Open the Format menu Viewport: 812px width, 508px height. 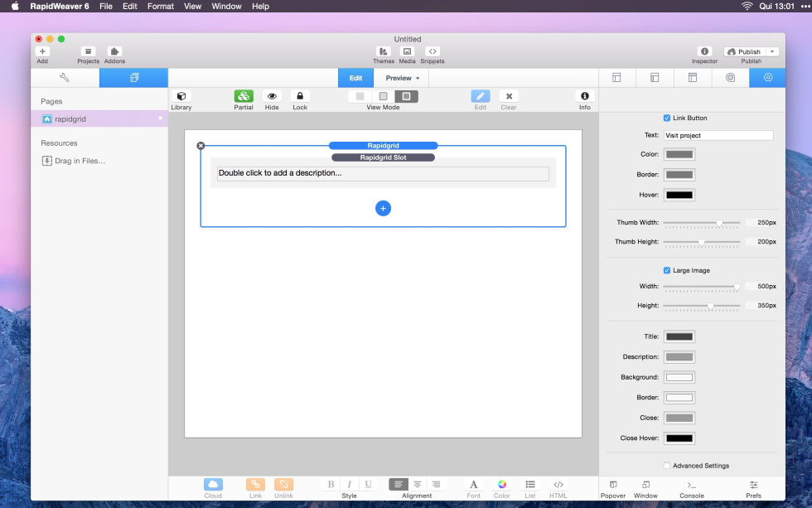coord(161,6)
